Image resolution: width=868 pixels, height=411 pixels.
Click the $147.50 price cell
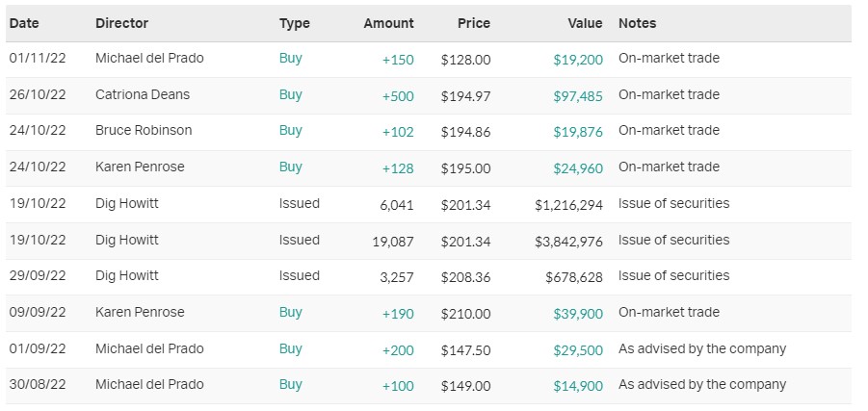click(x=465, y=349)
